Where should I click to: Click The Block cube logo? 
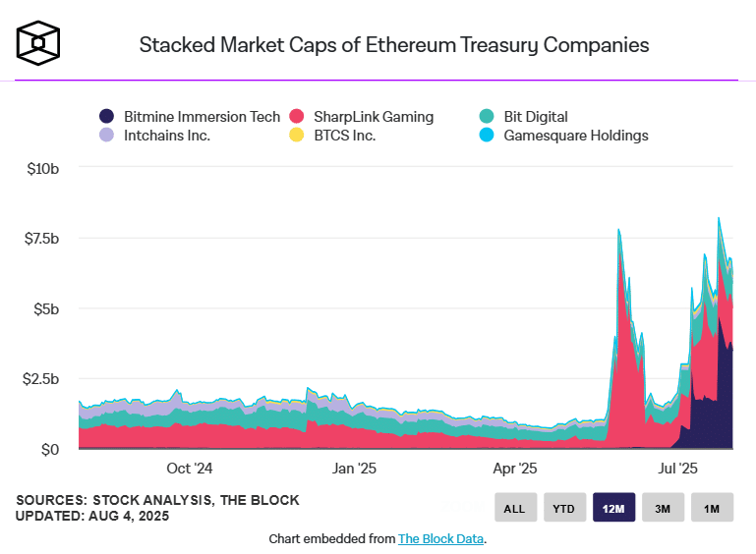tap(39, 43)
